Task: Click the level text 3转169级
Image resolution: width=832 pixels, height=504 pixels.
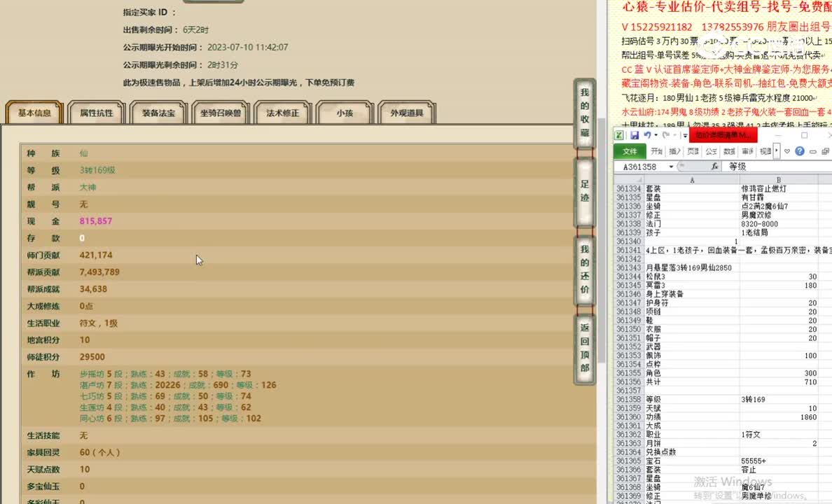Action: 97,170
